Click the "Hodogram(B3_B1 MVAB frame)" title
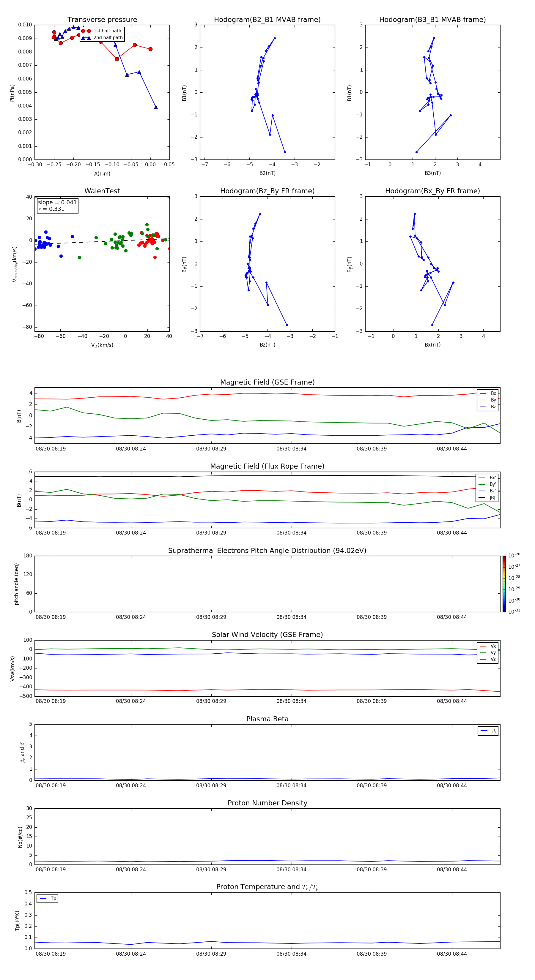Screen dimensions: 535x980 (432, 20)
